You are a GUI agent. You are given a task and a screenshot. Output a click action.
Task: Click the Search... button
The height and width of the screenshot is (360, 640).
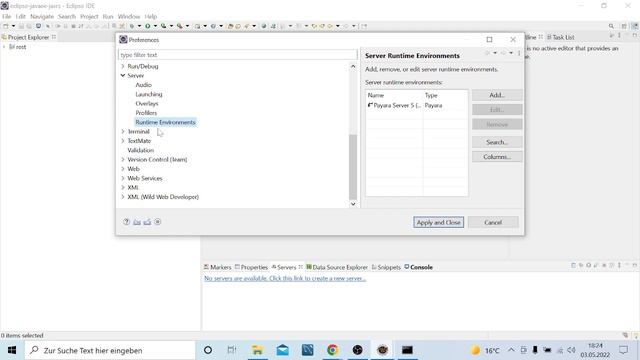click(x=497, y=142)
